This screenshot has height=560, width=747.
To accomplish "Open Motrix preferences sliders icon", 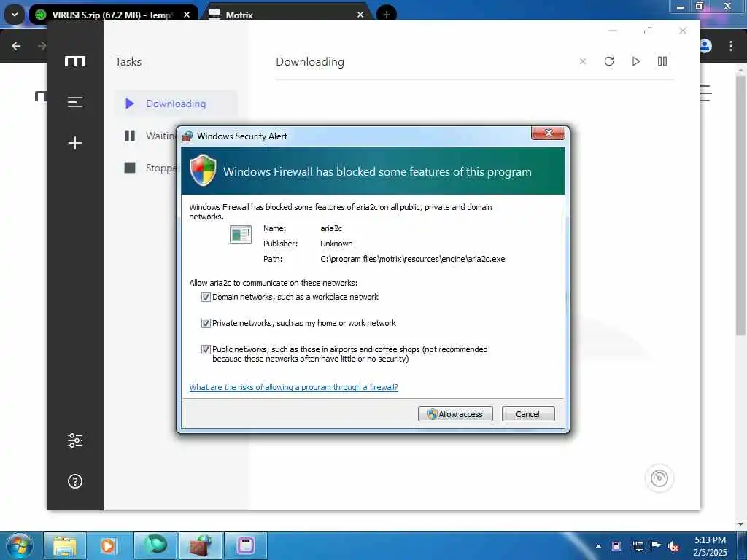I will 75,440.
